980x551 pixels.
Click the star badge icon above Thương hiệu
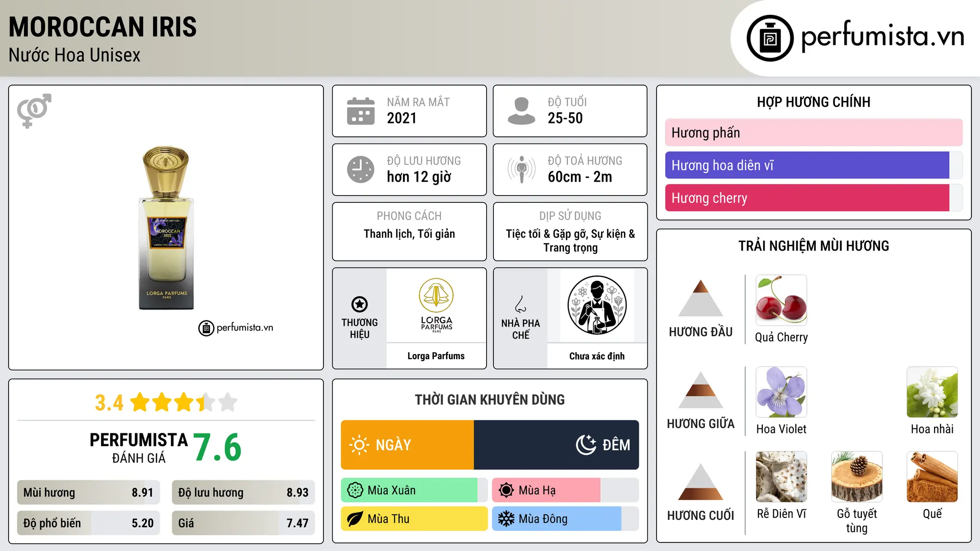[x=359, y=304]
